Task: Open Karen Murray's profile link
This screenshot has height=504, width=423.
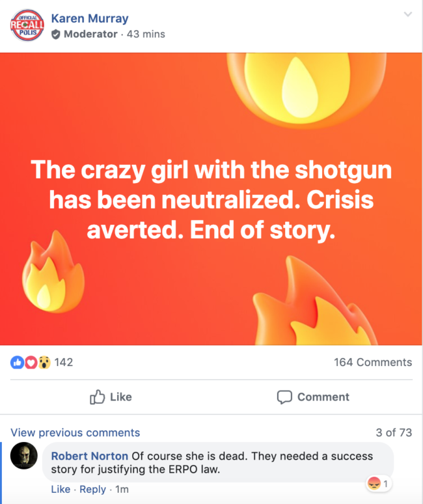Action: 89,18
